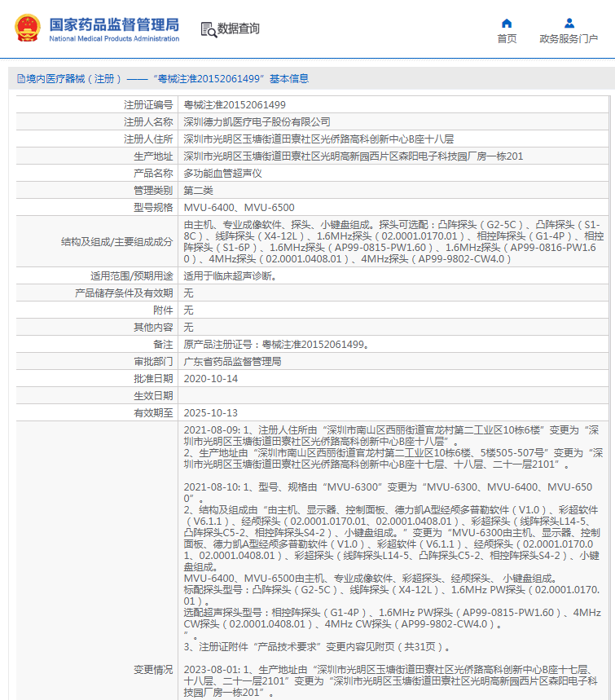Image resolution: width=615 pixels, height=700 pixels.
Task: Click the 政务服务门户 person icon
Action: [x=569, y=23]
